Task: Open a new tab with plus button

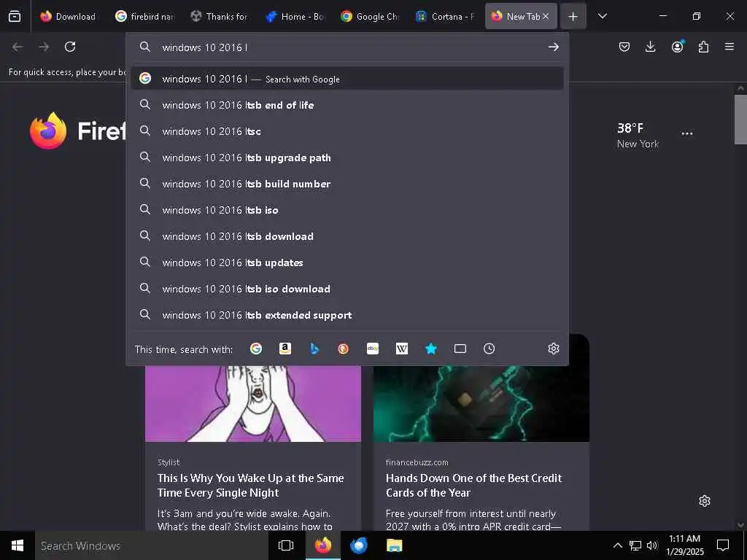Action: [x=573, y=17]
